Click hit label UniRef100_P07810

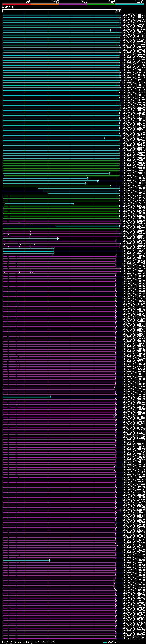pyautogui.click(x=134, y=319)
